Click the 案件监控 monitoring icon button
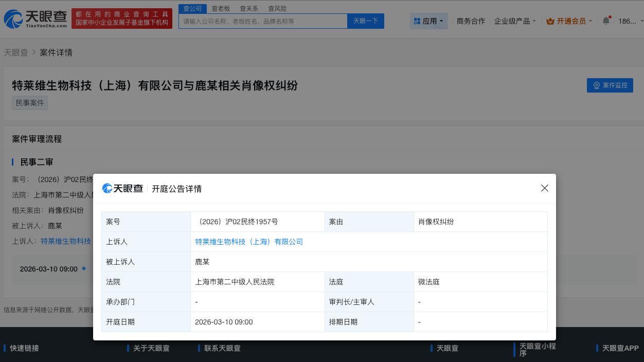The height and width of the screenshot is (362, 644). pos(597,85)
